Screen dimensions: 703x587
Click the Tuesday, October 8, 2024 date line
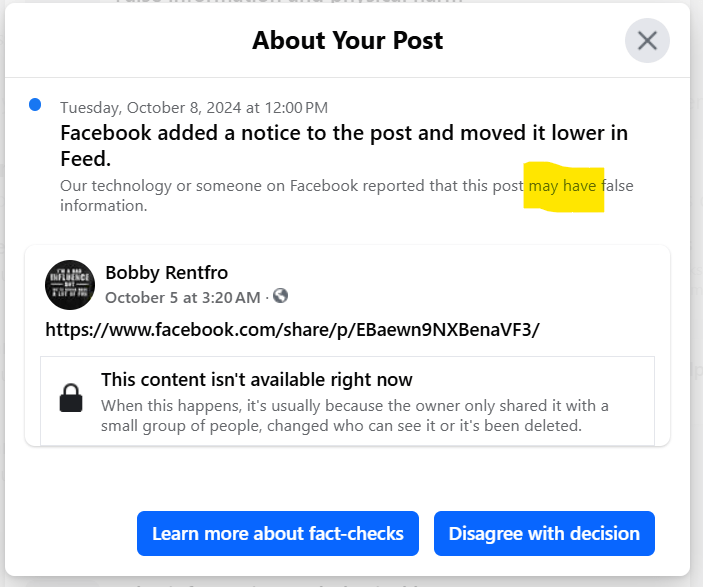pyautogui.click(x=194, y=108)
